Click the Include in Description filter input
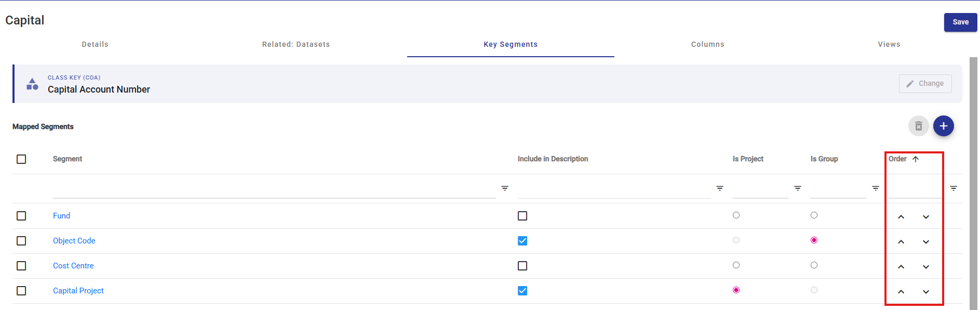980x310 pixels. (614, 188)
